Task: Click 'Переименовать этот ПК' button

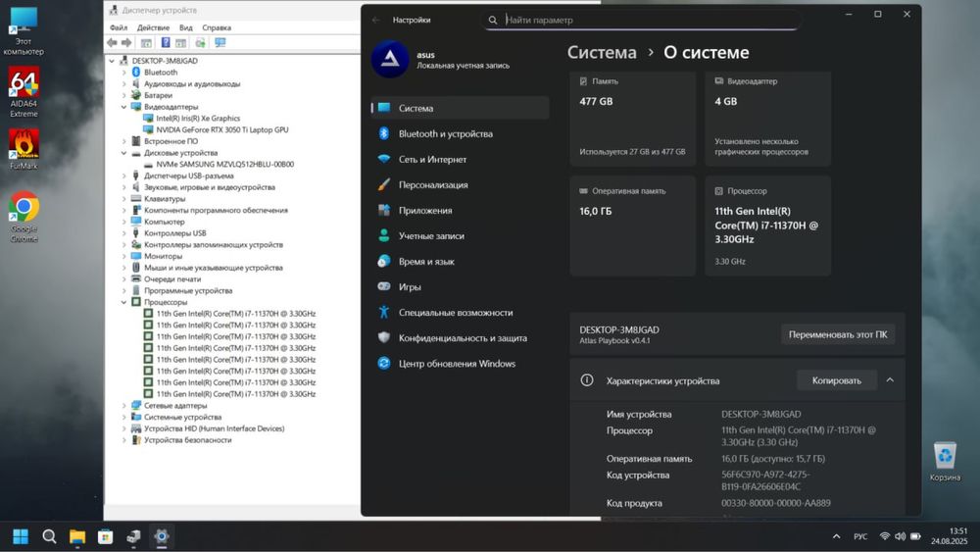Action: pos(838,334)
